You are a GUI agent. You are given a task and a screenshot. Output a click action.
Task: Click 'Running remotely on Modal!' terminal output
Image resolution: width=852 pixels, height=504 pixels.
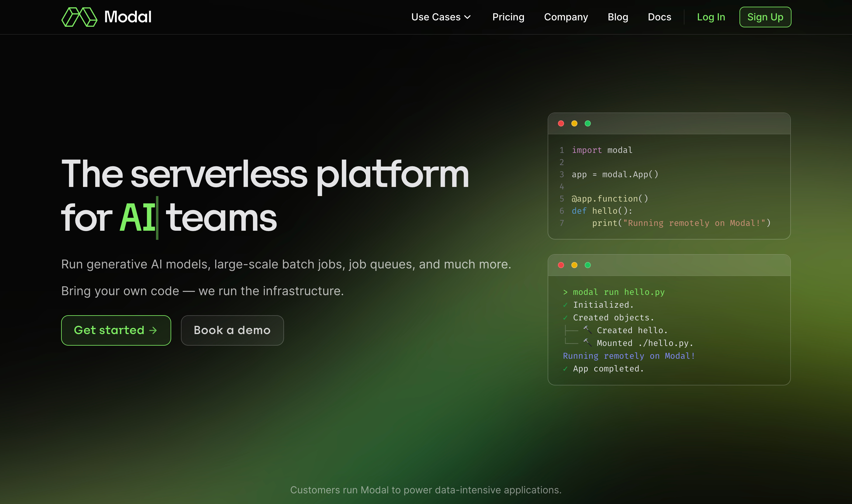coord(629,356)
